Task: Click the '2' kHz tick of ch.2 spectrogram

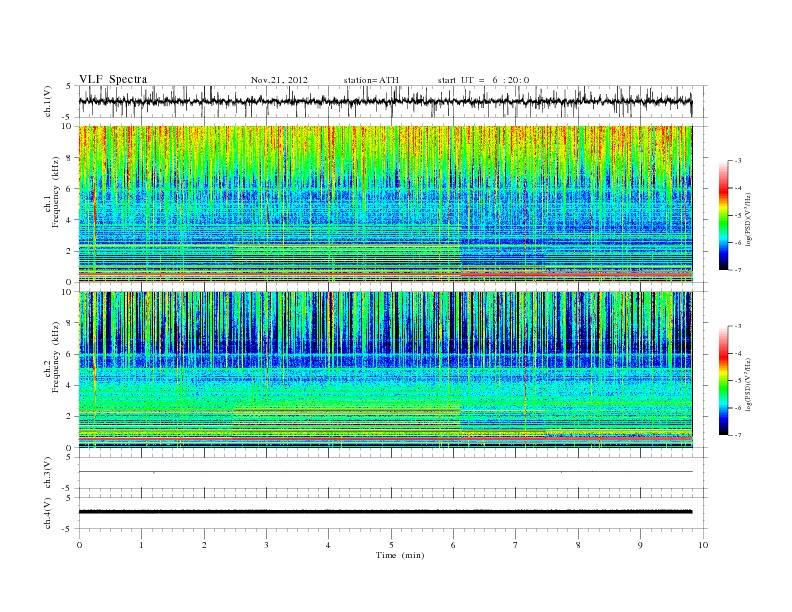Action: 70,417
